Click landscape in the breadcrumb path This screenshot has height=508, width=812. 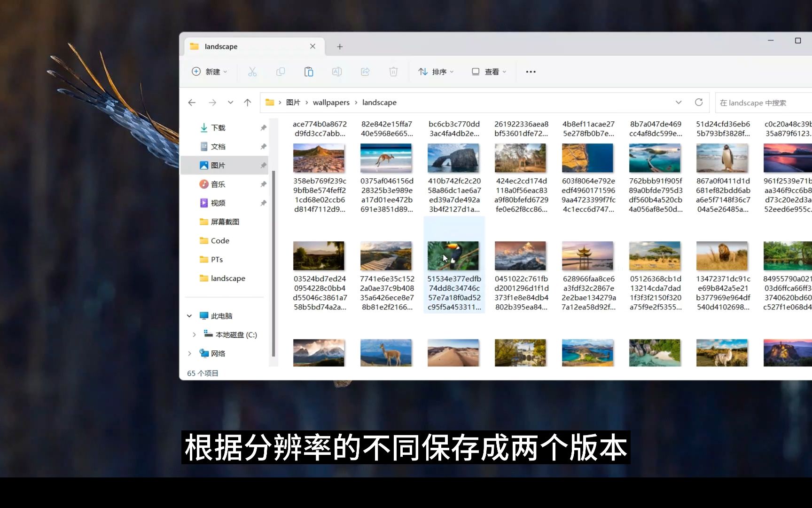pos(379,103)
